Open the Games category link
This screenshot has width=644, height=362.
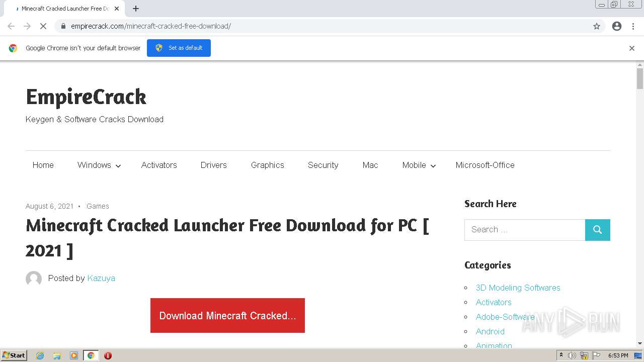click(98, 206)
